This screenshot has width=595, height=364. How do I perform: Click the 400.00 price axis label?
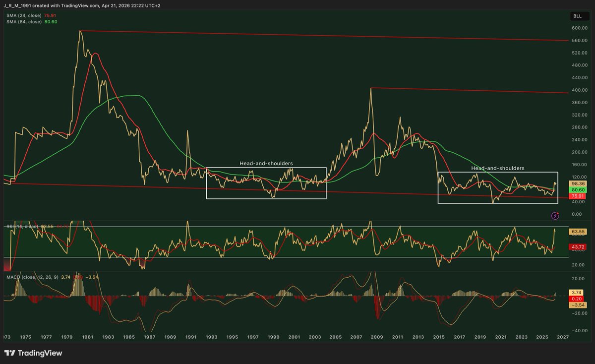580,90
